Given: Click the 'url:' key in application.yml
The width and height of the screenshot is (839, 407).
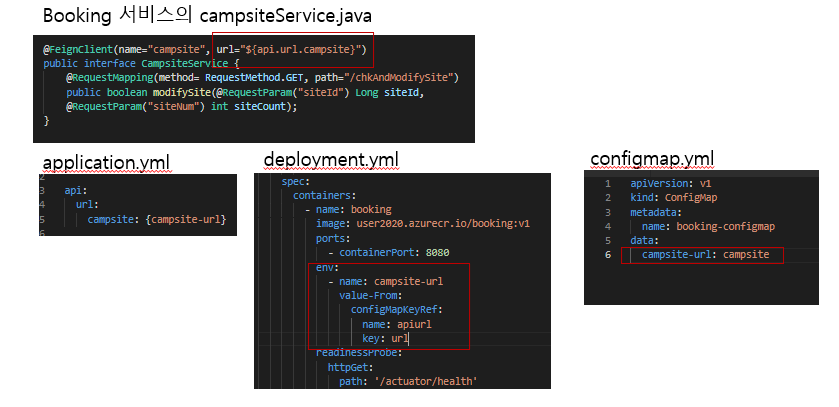Looking at the screenshot, I should [87, 204].
